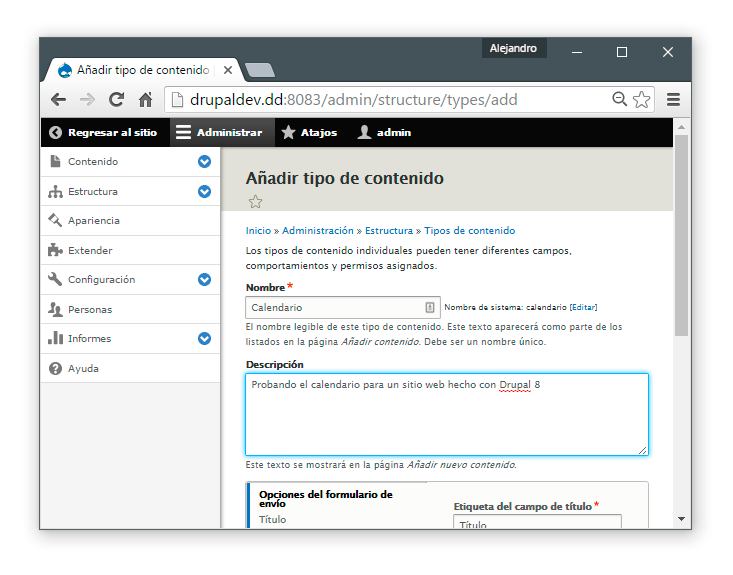Click the Estructura hierarchy icon

click(x=55, y=191)
